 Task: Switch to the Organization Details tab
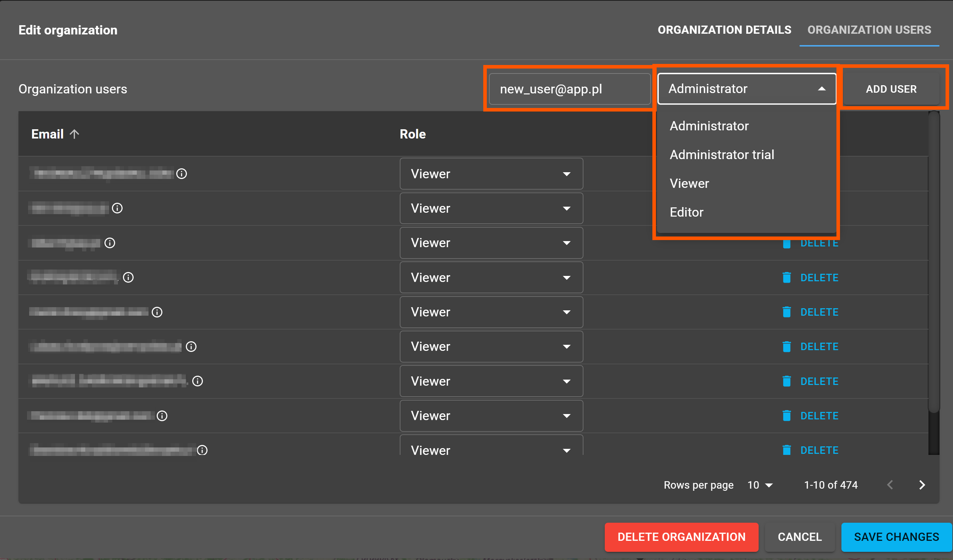[724, 30]
